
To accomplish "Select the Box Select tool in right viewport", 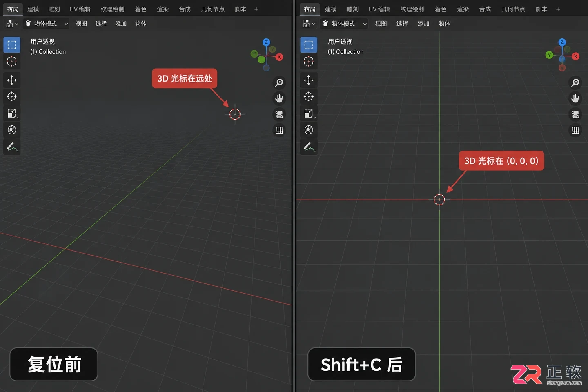I will click(309, 45).
